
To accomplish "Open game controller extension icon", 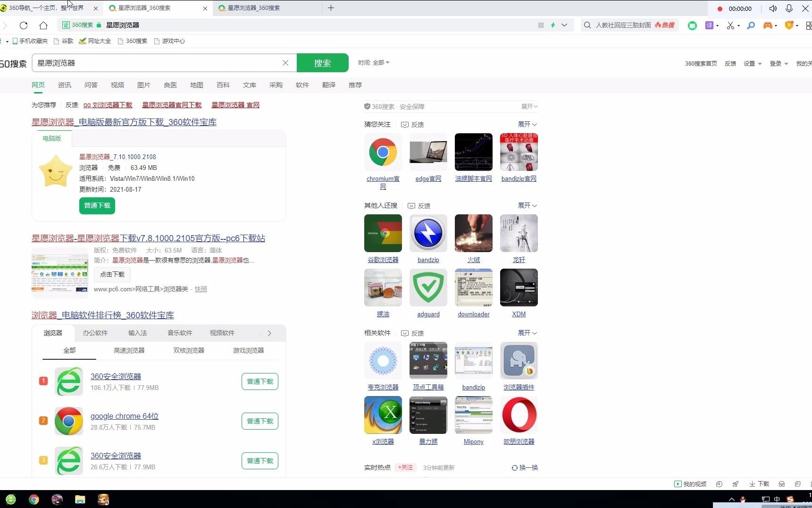I will 768,25.
